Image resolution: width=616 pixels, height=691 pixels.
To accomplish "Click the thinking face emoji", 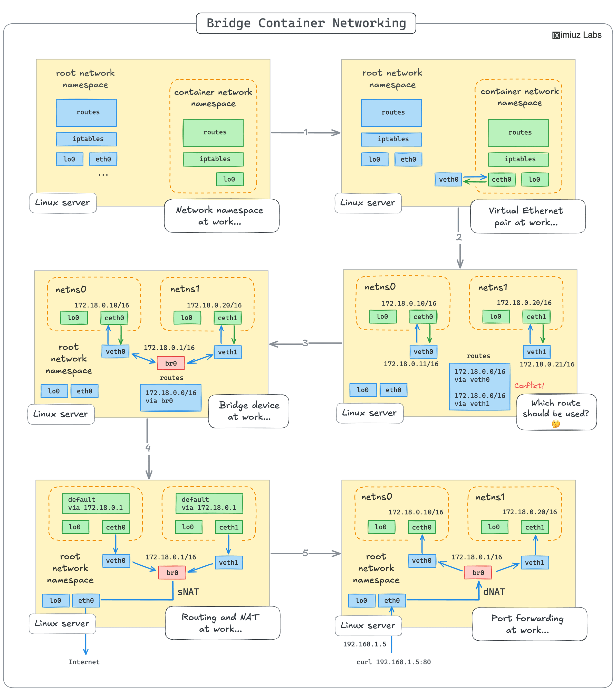I will pos(555,424).
